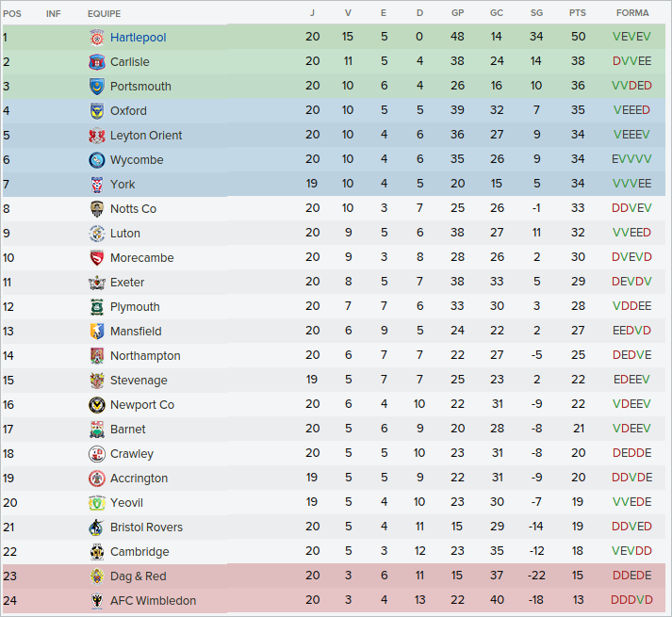Click the Luton row form results
The image size is (672, 617).
tap(631, 234)
